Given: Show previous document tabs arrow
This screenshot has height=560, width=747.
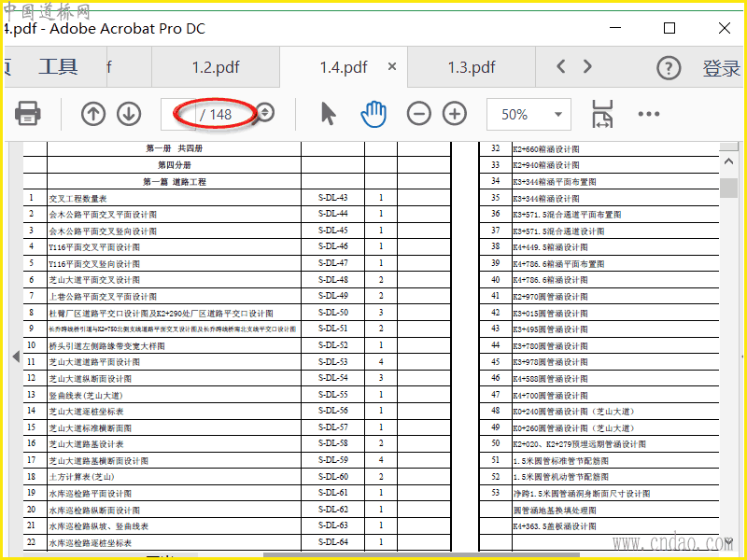Looking at the screenshot, I should point(561,66).
